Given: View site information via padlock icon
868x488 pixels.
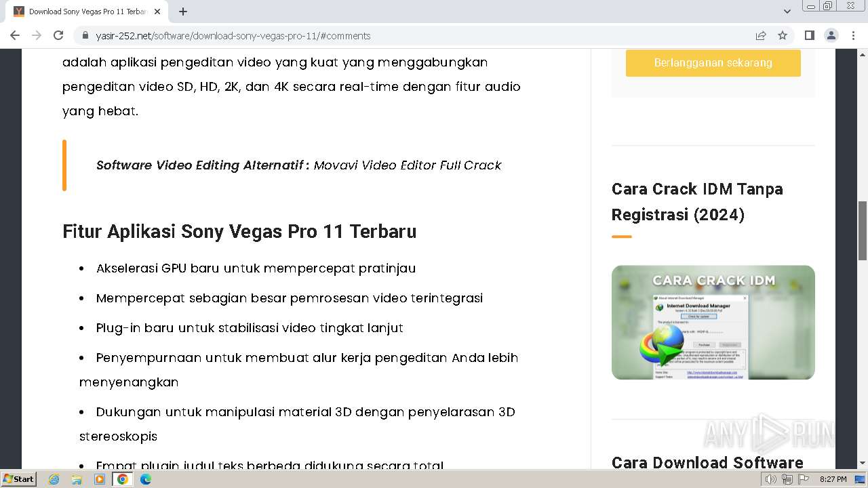Looking at the screenshot, I should point(85,35).
